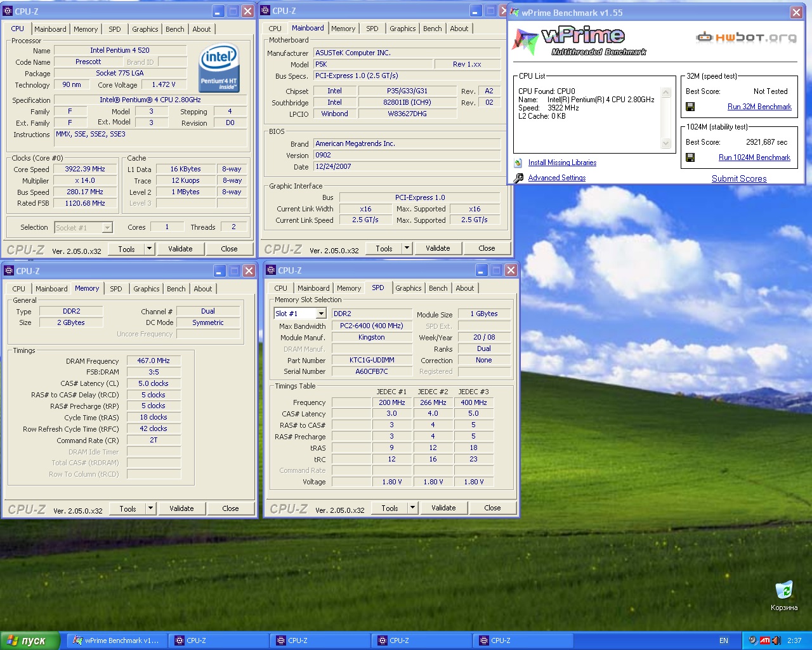Select wPrime Benchmark taskbar button
The image size is (812, 650).
click(x=116, y=640)
